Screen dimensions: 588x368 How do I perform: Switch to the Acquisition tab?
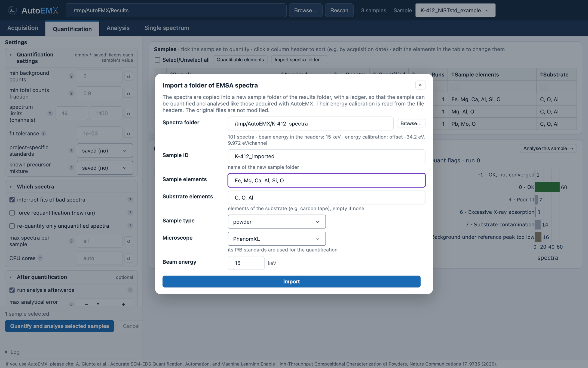tap(23, 28)
